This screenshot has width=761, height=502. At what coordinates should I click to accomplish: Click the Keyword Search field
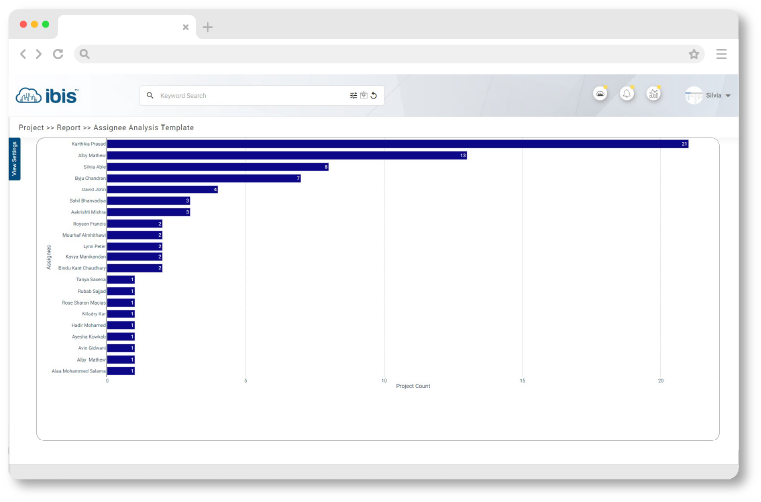pos(250,96)
